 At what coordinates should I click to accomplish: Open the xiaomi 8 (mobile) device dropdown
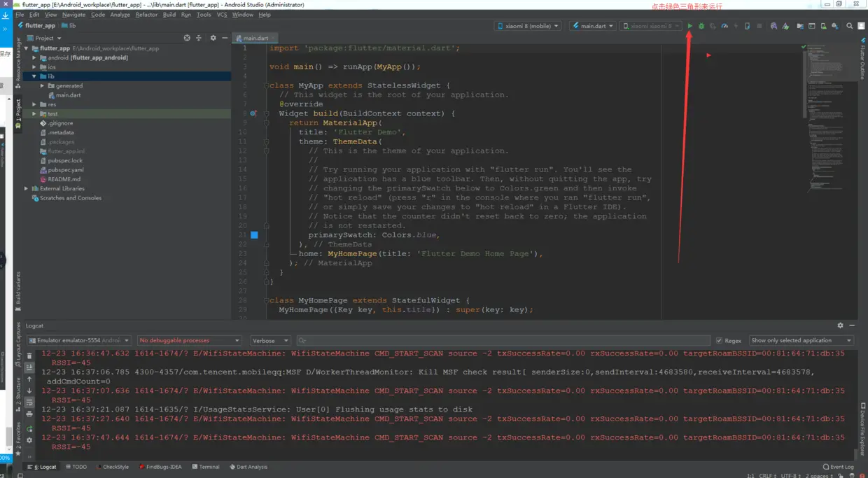point(528,26)
